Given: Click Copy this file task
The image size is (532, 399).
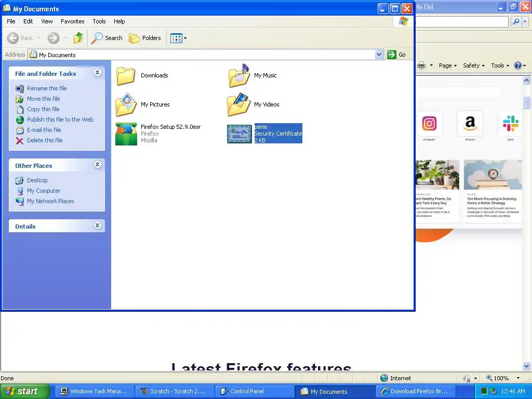Looking at the screenshot, I should click(x=43, y=109).
